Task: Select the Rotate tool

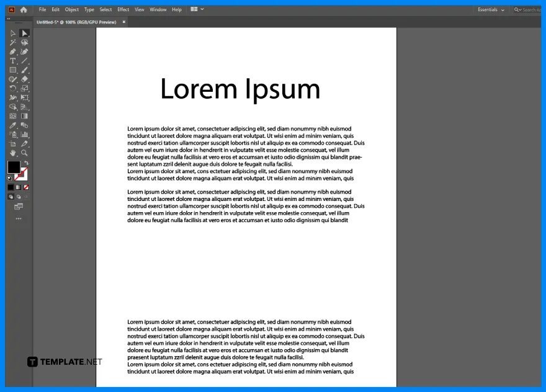Action: (12, 89)
